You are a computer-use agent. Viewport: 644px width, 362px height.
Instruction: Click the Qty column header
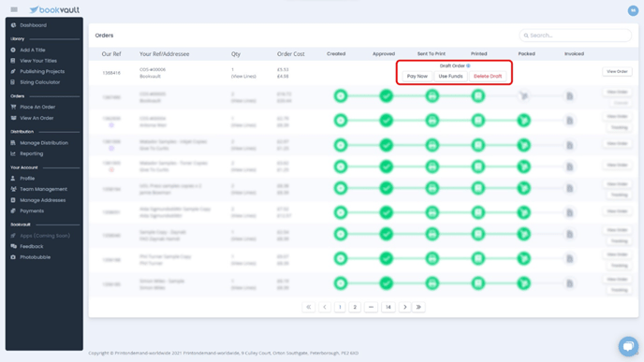coord(236,54)
